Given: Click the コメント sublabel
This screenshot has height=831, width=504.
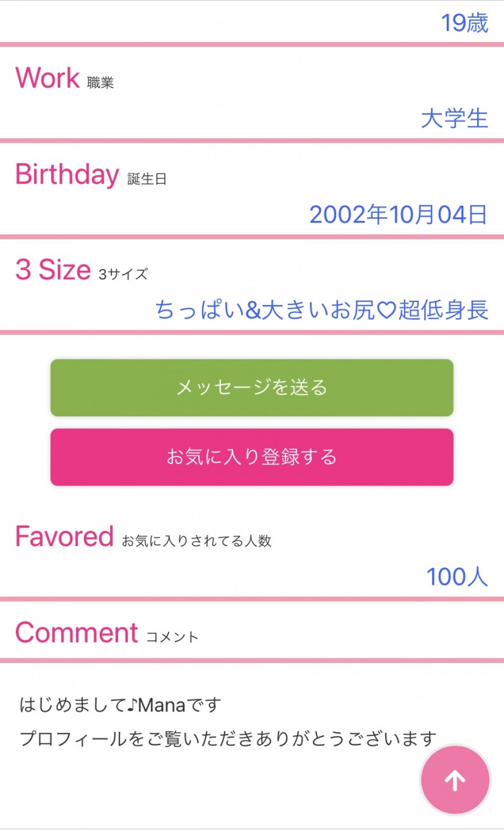Looking at the screenshot, I should pyautogui.click(x=172, y=637).
